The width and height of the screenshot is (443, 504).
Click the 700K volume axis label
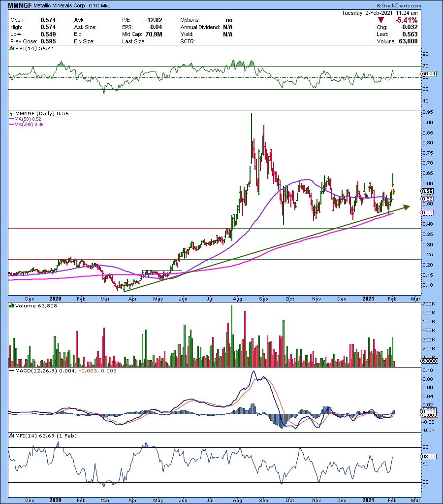(429, 304)
